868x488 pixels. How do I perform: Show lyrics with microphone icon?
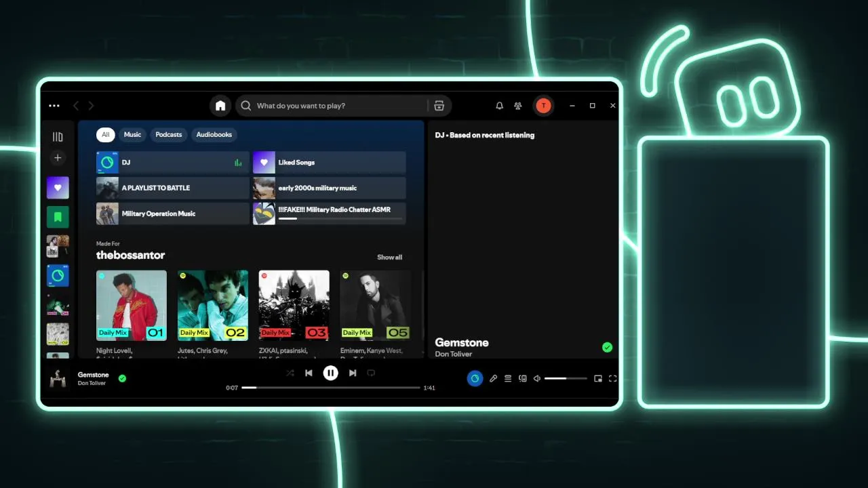[494, 379]
